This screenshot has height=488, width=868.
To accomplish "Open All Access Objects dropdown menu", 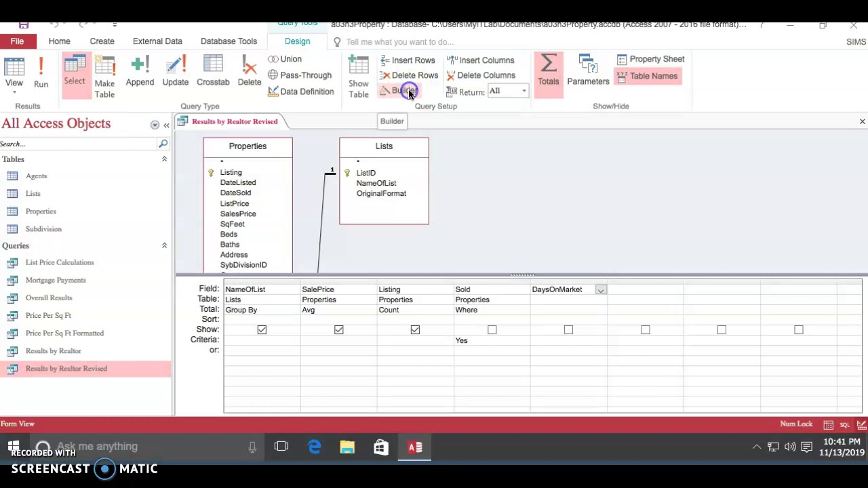I will (x=155, y=125).
